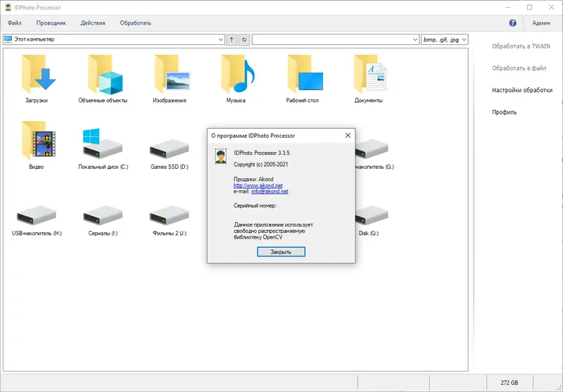The height and width of the screenshot is (392, 563).
Task: Click the Продажи: Akond text
Action: pyautogui.click(x=253, y=179)
